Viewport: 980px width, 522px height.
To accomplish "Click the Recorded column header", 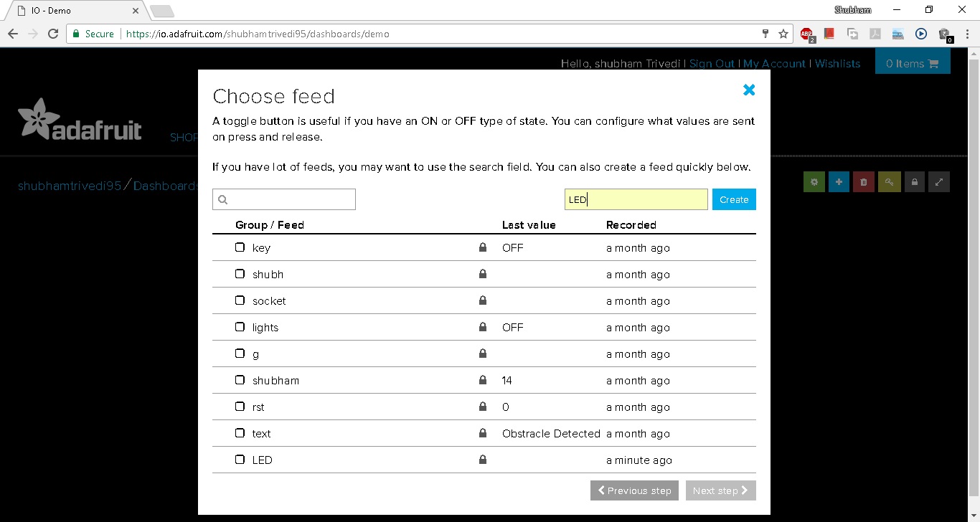I will point(631,225).
